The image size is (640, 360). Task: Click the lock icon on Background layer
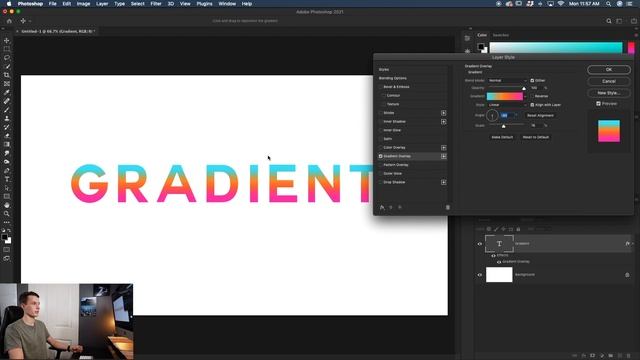point(627,275)
